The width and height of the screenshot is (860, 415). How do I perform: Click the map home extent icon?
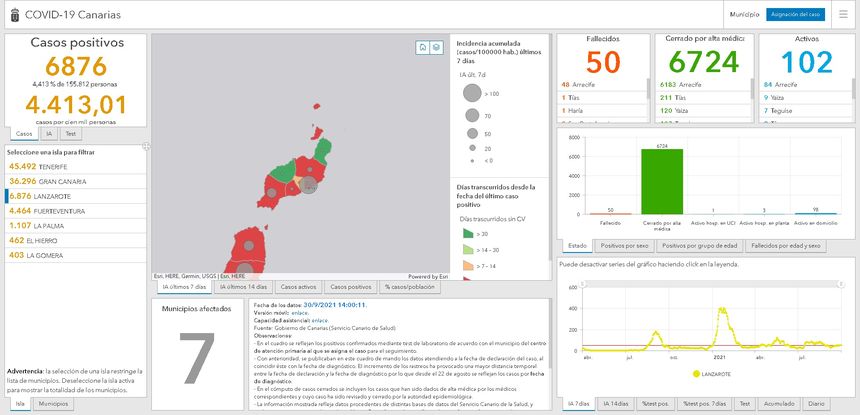(x=423, y=47)
